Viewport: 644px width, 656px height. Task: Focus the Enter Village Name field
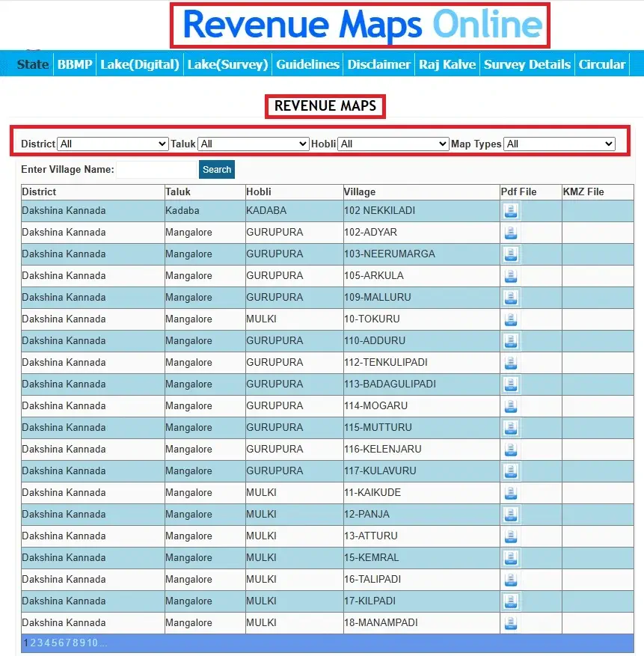click(156, 170)
